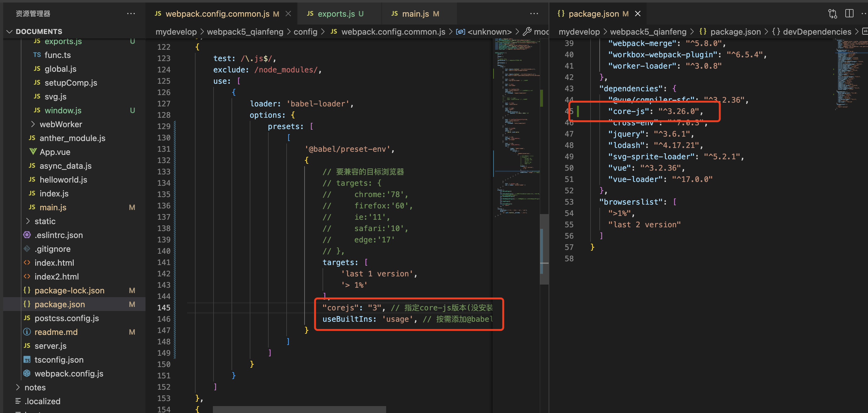Expand the webWorker folder
The height and width of the screenshot is (413, 868).
(x=33, y=124)
